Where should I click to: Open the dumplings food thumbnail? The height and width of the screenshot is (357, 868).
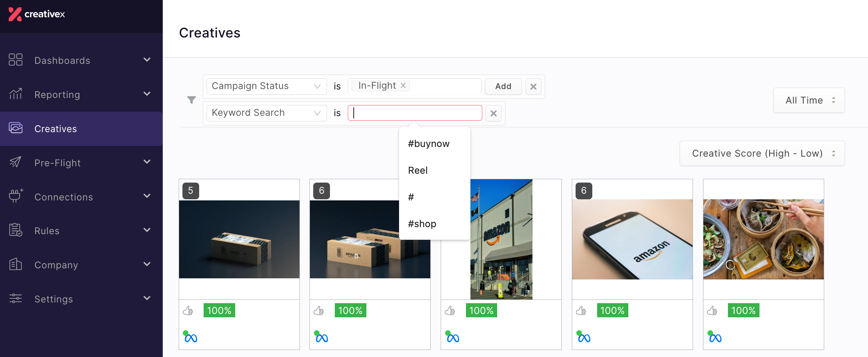pyautogui.click(x=764, y=239)
